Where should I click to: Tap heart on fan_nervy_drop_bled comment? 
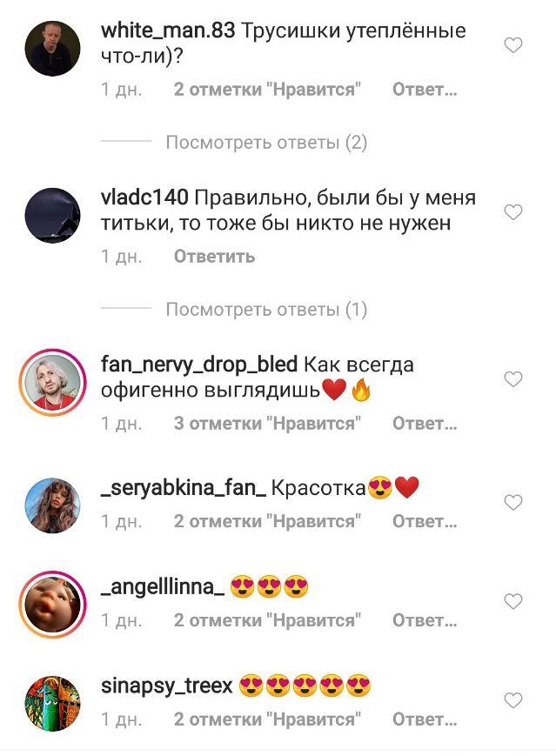click(x=512, y=379)
